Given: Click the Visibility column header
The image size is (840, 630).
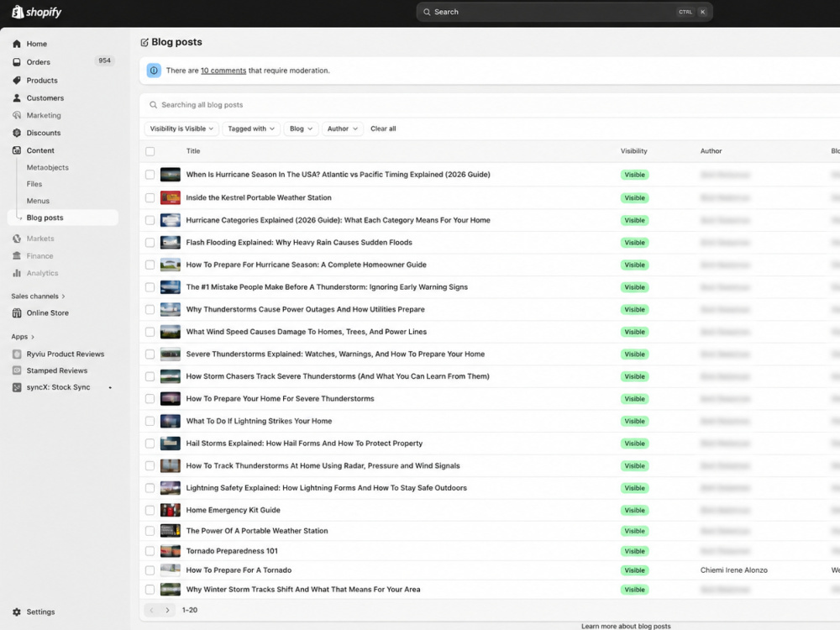Looking at the screenshot, I should tap(634, 151).
